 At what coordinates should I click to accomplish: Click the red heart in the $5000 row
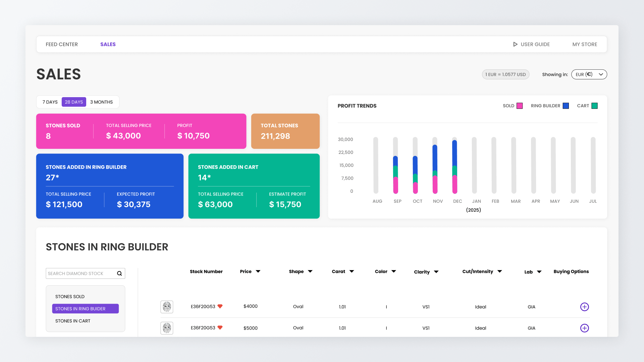point(220,328)
